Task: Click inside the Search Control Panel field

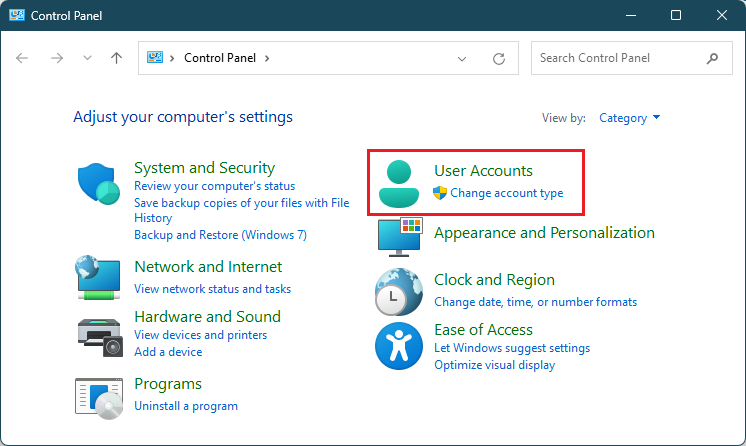Action: click(x=620, y=58)
